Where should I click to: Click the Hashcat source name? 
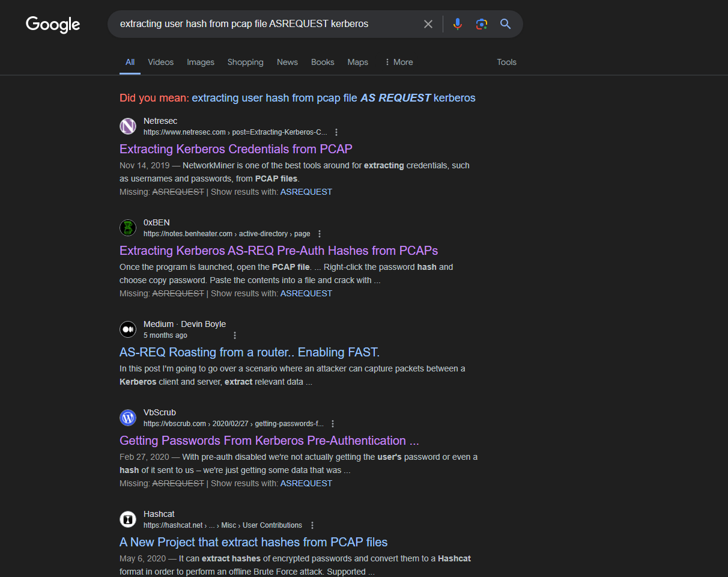(x=159, y=514)
